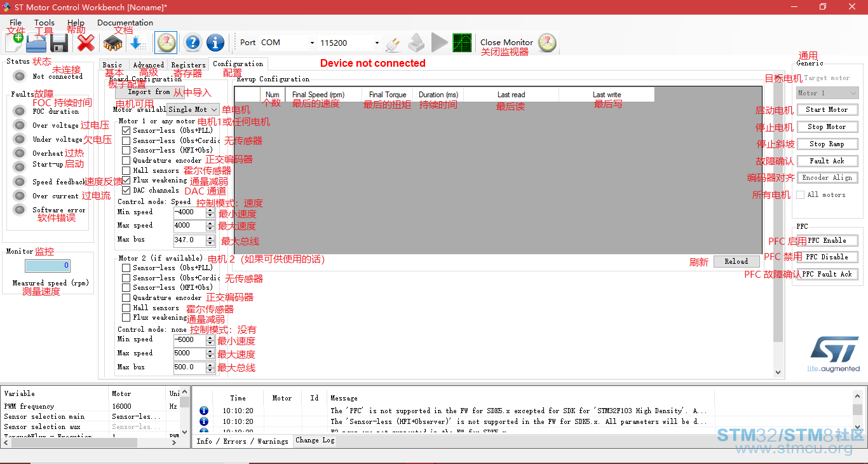Click the Stop Motor button
The width and height of the screenshot is (868, 464).
coord(827,127)
